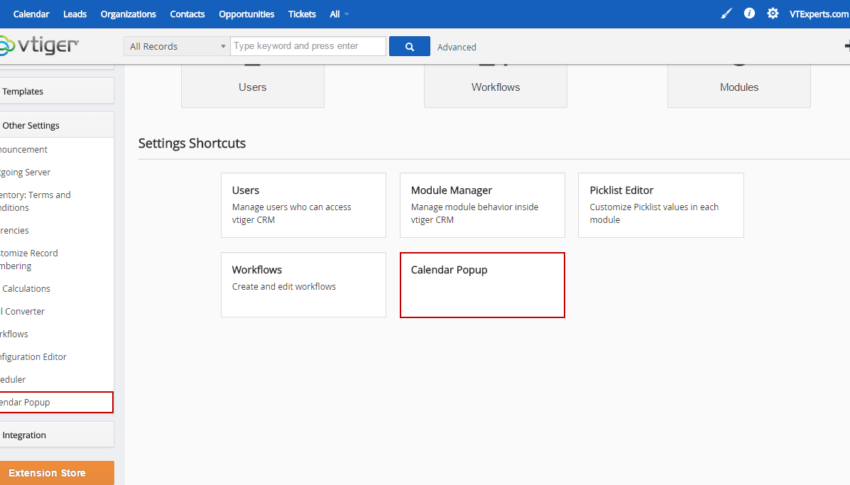Screen dimensions: 850x485
Task: Open the Modules summary tile
Action: 739,86
